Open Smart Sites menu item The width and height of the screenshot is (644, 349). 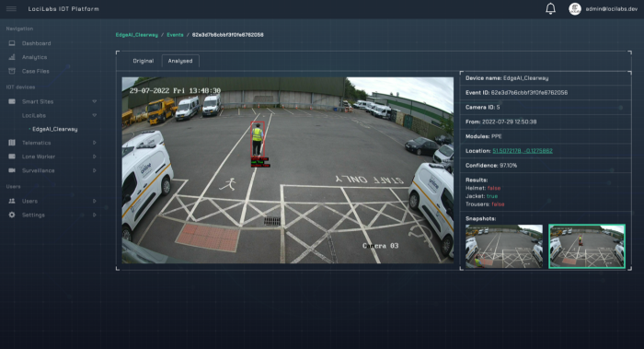point(38,101)
